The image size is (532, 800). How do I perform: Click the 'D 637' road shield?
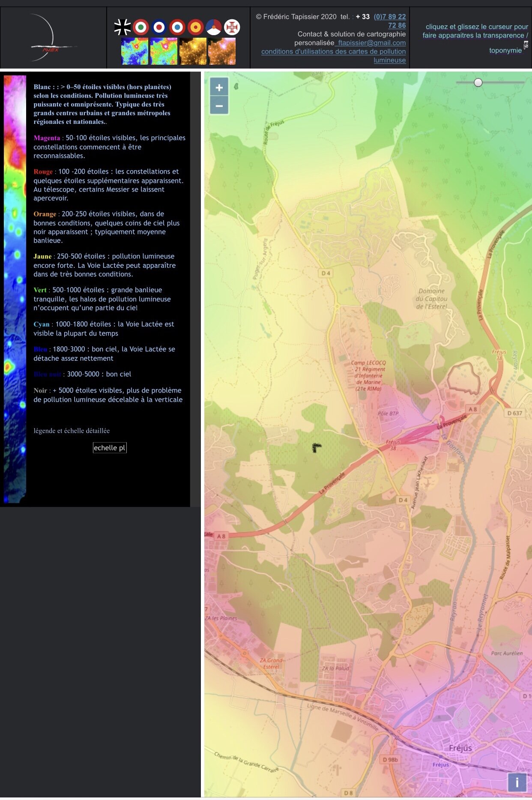514,413
